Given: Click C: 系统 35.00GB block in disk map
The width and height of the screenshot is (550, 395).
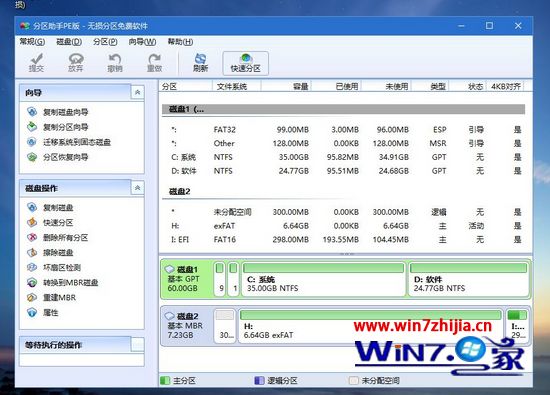Looking at the screenshot, I should (x=323, y=279).
